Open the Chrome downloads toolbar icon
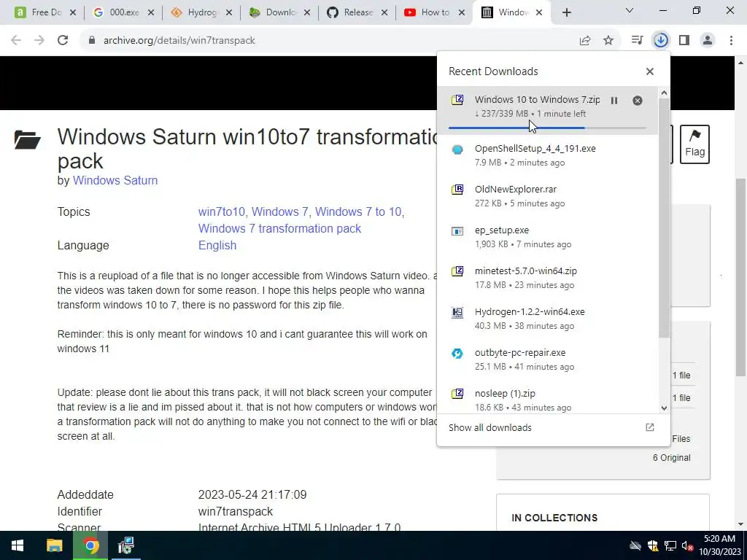The height and width of the screenshot is (560, 747). 661,41
